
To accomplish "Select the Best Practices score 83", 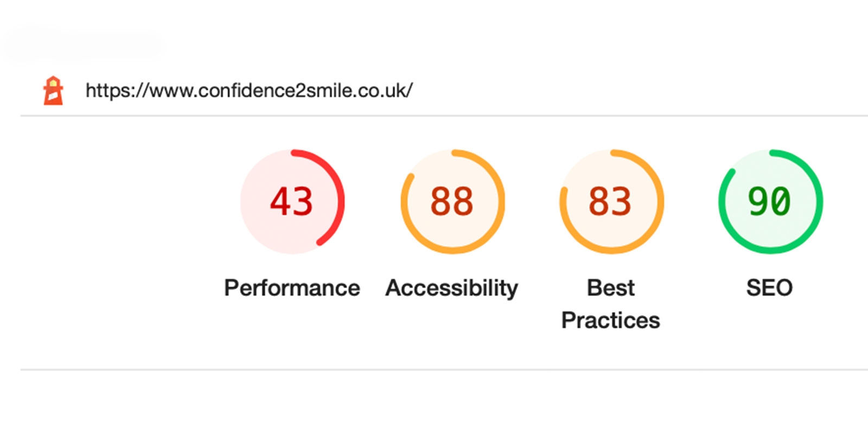I will click(x=611, y=202).
